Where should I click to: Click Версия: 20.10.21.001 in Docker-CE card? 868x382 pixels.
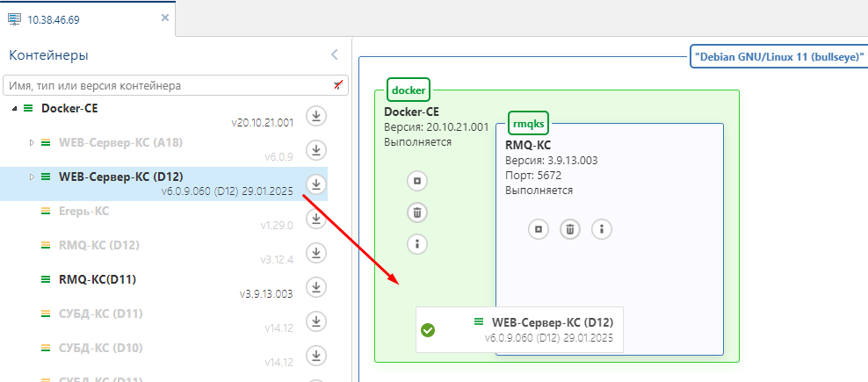pos(437,127)
